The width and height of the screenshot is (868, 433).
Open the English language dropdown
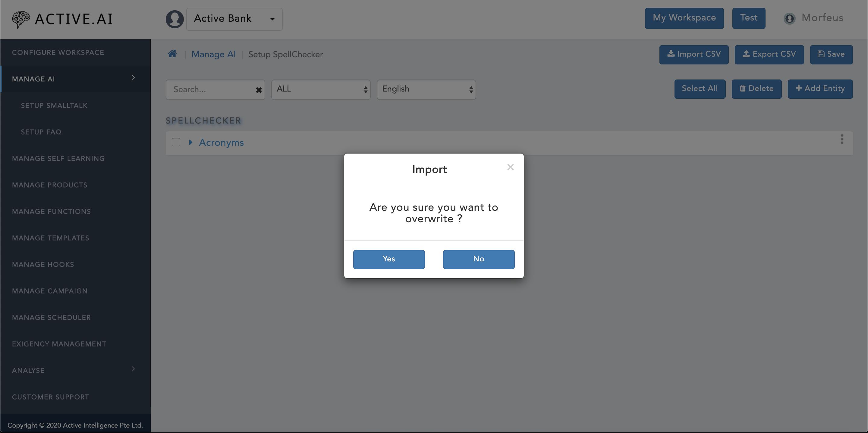click(x=426, y=89)
